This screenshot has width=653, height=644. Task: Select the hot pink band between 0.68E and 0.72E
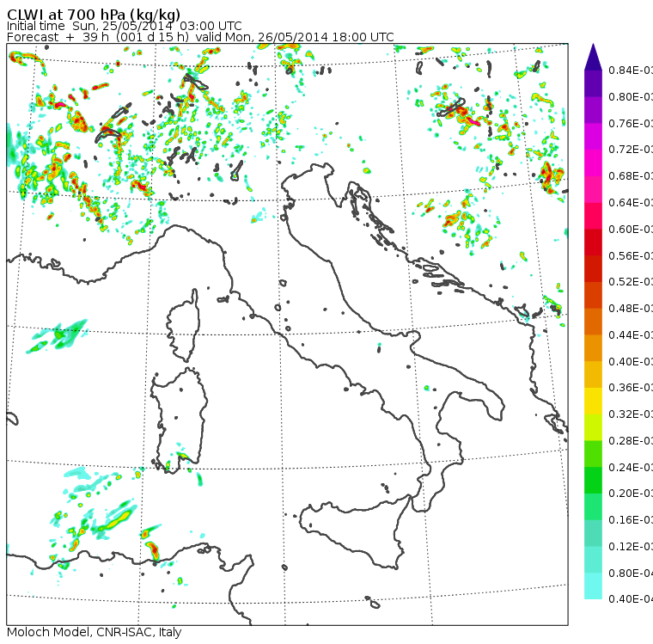tap(593, 163)
